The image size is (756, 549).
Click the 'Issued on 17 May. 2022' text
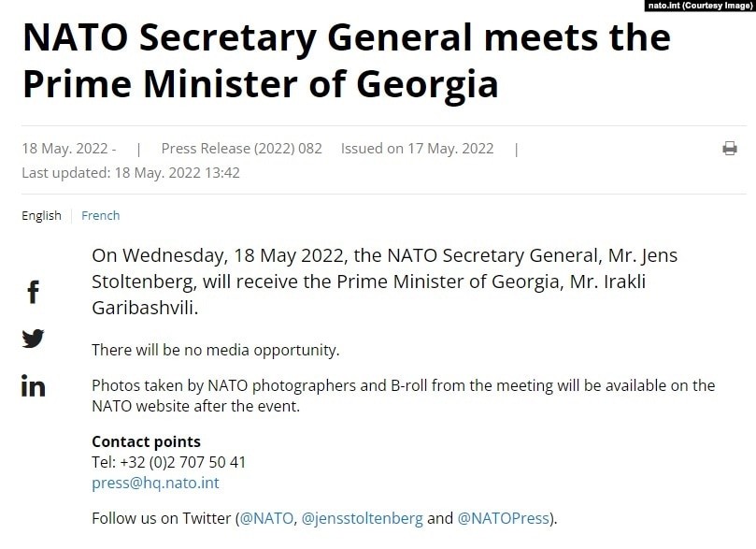point(417,149)
